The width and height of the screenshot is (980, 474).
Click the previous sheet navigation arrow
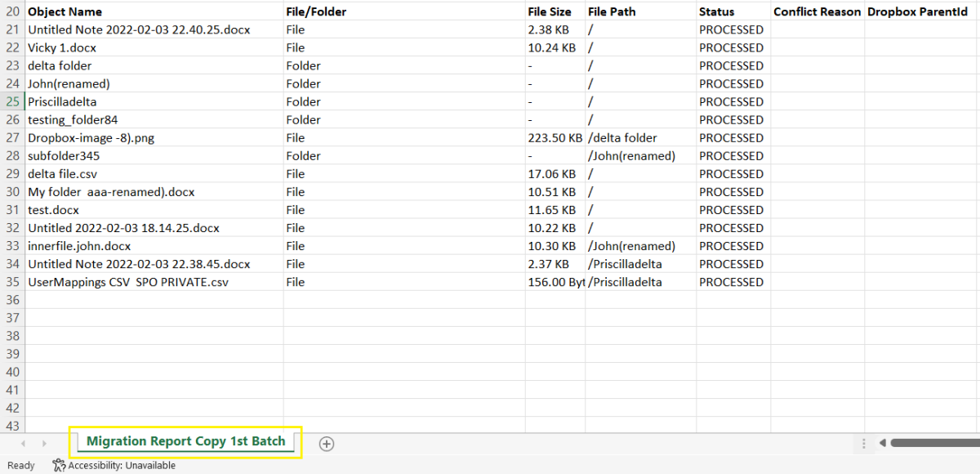23,444
